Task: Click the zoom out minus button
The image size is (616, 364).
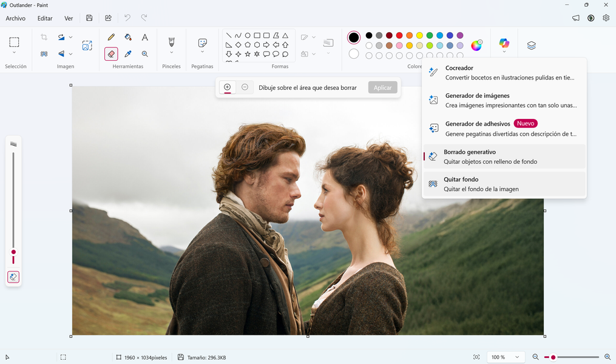Action: pos(535,357)
